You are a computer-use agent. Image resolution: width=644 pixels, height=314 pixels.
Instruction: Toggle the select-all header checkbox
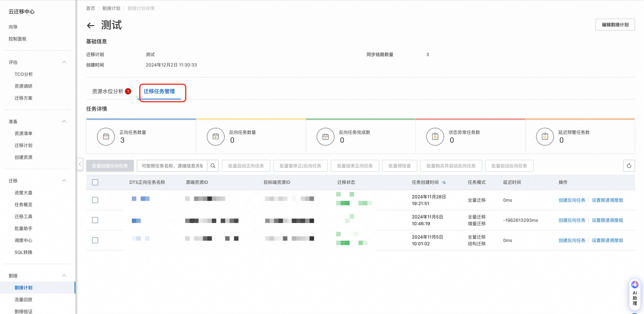[x=95, y=182]
